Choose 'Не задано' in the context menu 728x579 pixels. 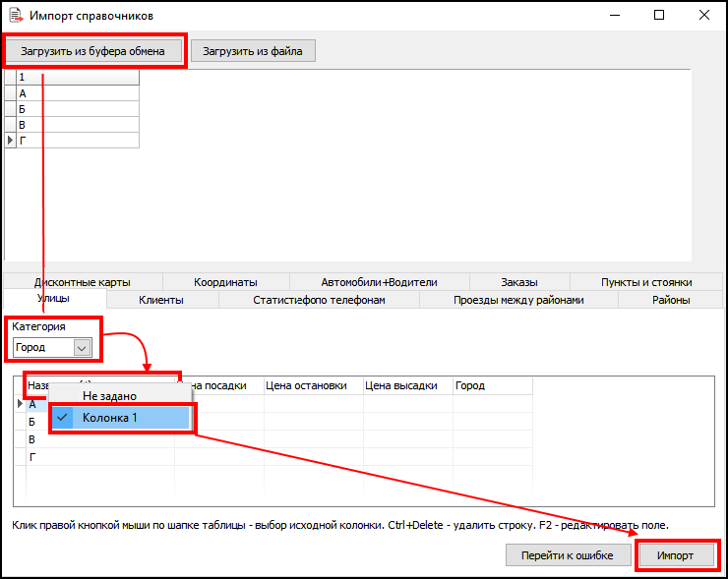[x=120, y=396]
